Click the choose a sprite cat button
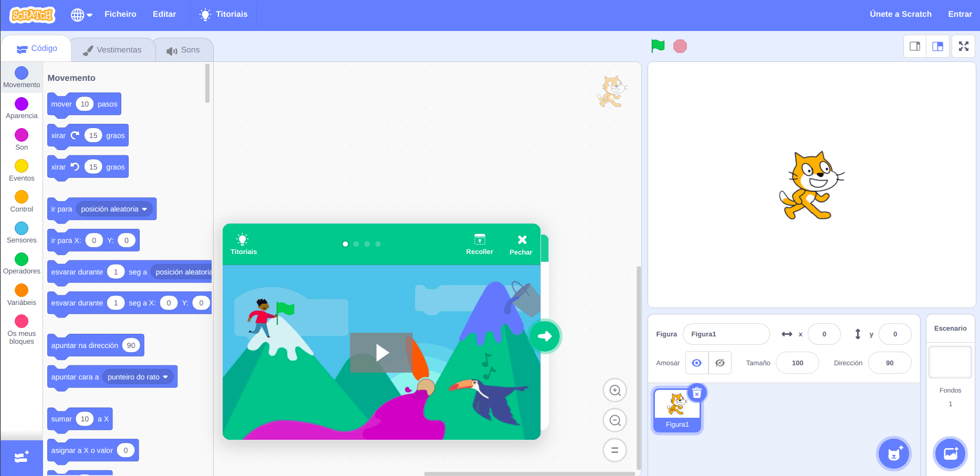Screen dimensions: 980x476 [894, 454]
